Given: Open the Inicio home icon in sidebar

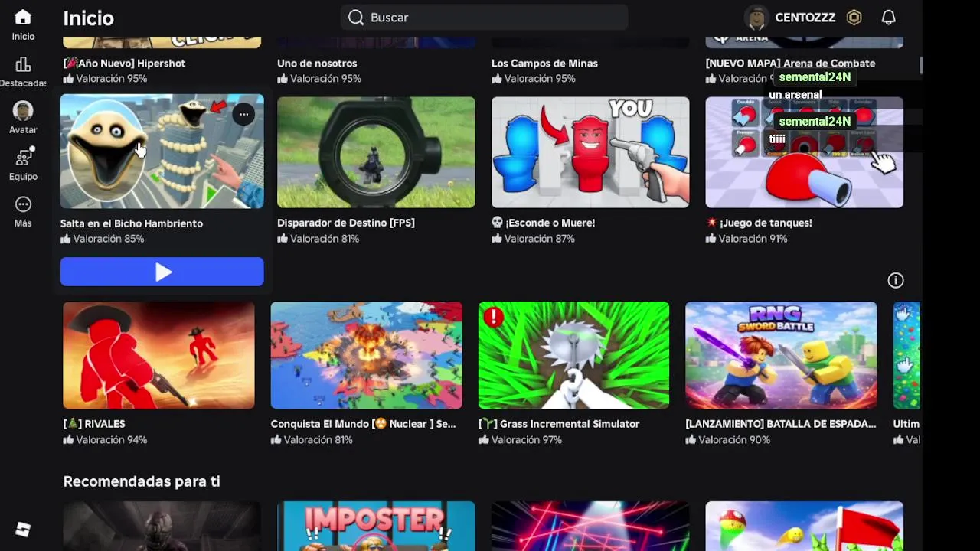Looking at the screenshot, I should tap(23, 18).
